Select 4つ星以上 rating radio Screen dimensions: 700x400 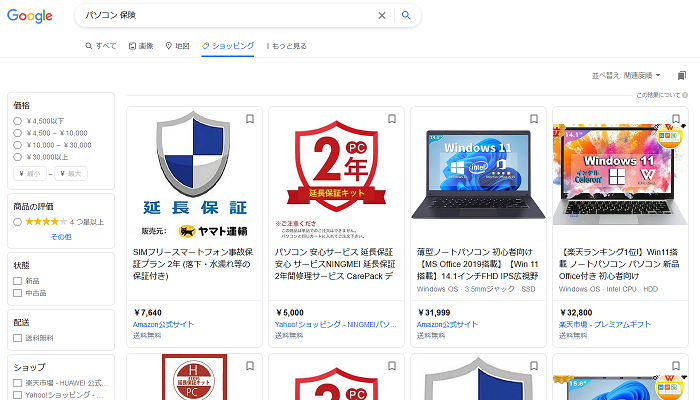click(x=17, y=222)
